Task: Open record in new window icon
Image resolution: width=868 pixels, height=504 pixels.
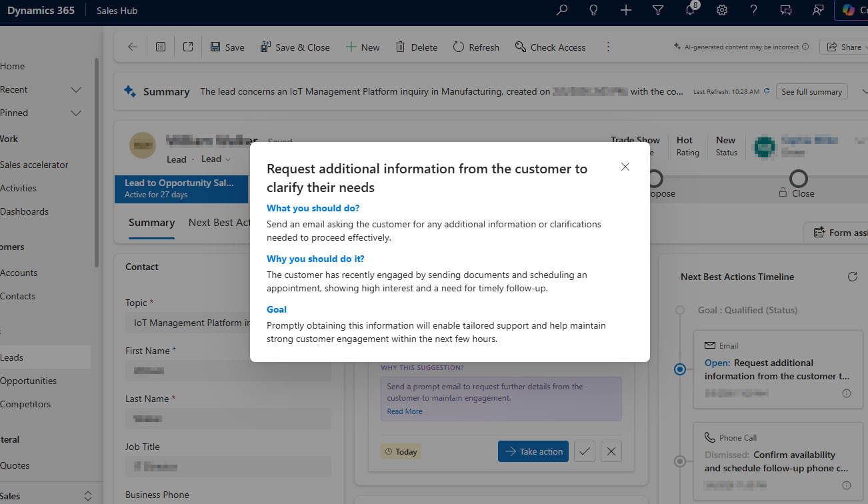Action: 188,47
